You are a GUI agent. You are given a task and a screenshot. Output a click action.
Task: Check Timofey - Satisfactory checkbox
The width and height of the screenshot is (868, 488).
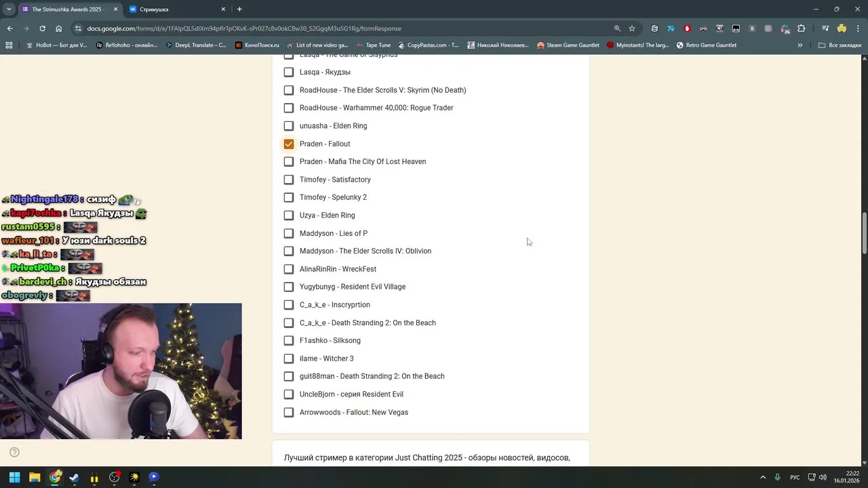[x=289, y=180]
